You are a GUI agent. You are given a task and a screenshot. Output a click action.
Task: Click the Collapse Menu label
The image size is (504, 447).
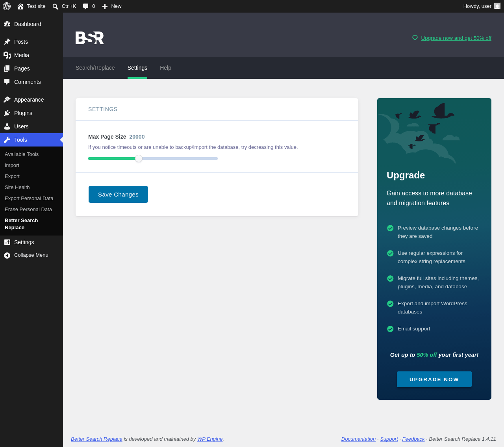[31, 255]
